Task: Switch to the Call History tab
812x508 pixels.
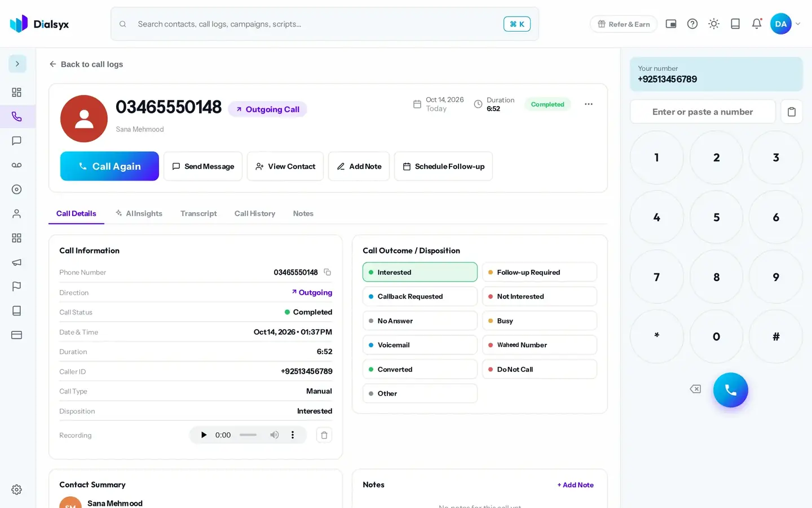Action: click(255, 213)
